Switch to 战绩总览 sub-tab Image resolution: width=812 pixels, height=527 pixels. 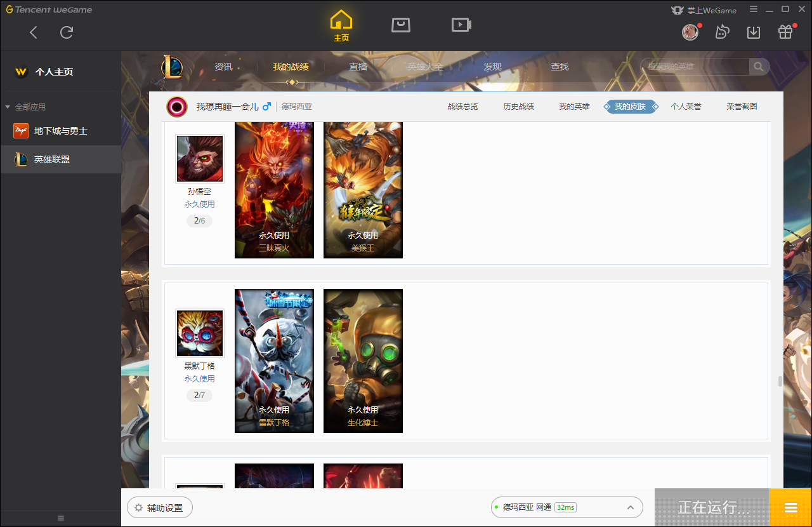point(462,107)
